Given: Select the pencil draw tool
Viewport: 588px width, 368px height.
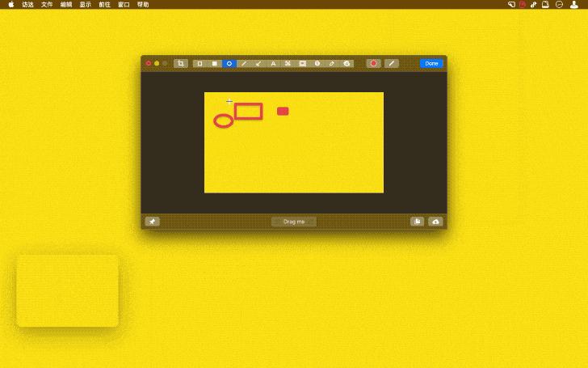Looking at the screenshot, I should [x=331, y=63].
